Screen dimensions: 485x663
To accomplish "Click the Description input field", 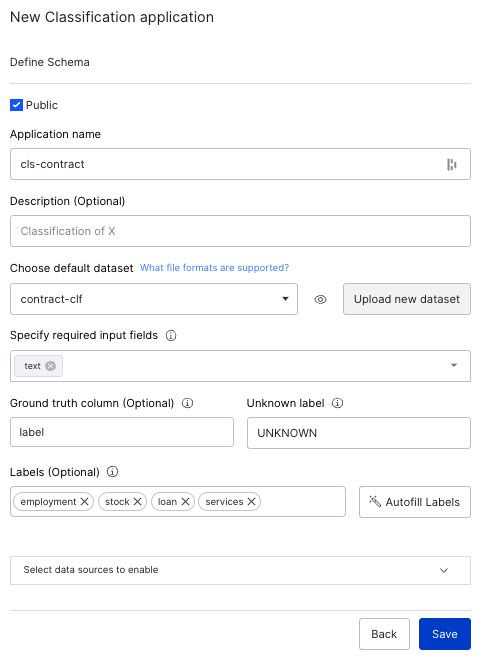I will 240,231.
